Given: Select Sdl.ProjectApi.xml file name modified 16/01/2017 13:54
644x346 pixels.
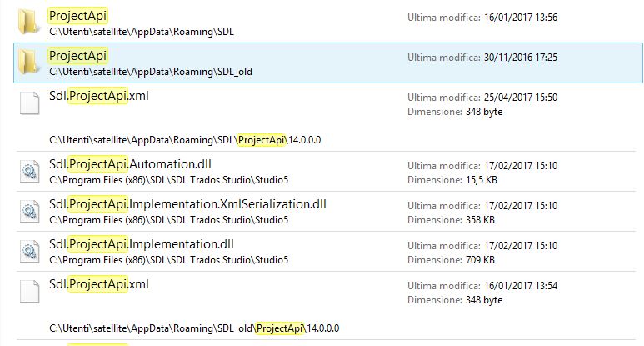Looking at the screenshot, I should pos(99,284).
